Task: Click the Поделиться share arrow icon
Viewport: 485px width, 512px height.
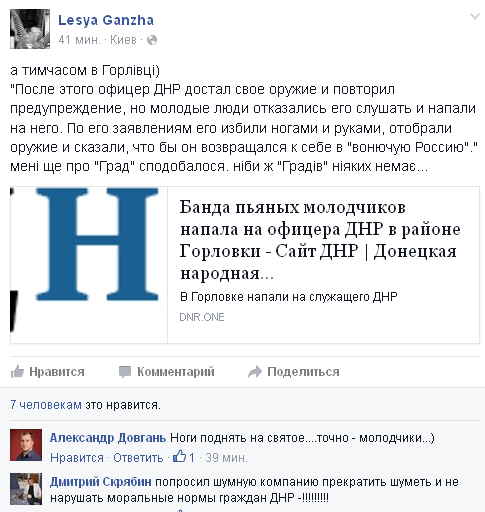Action: [x=255, y=372]
